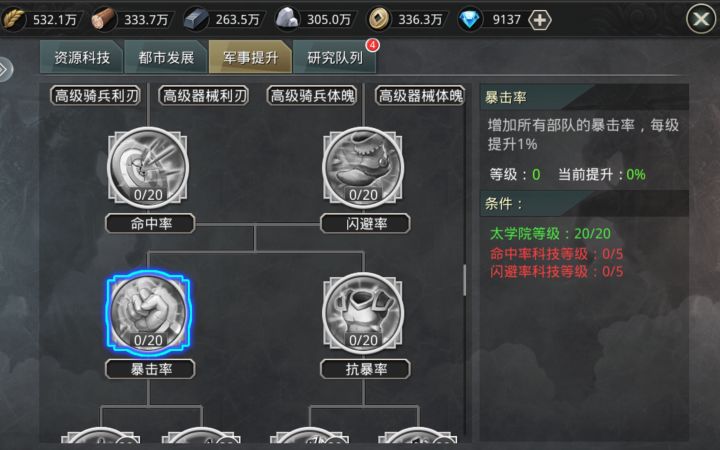The height and width of the screenshot is (450, 720).
Task: Select the 闪避率 boot skill icon
Action: 363,168
